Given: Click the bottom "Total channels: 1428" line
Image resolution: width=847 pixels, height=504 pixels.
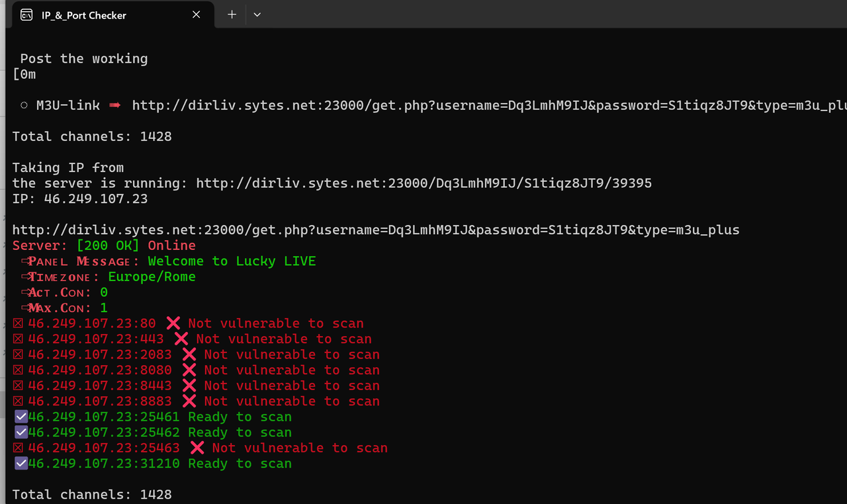Looking at the screenshot, I should tap(92, 495).
